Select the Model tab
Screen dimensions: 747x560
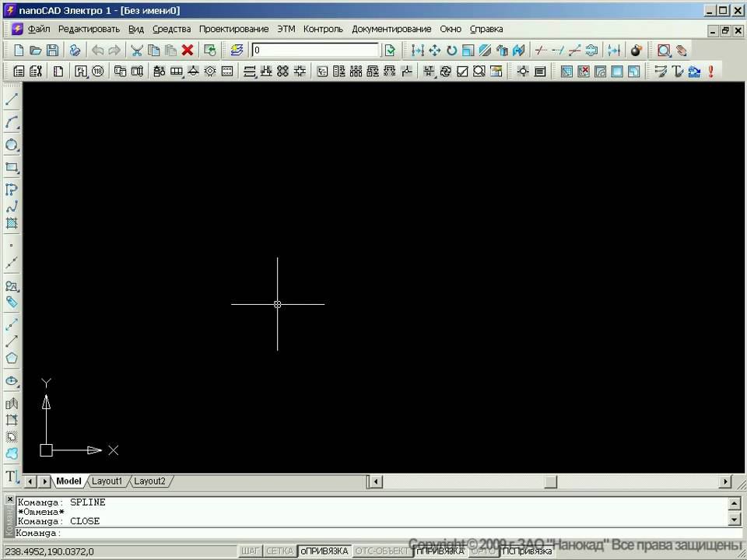68,481
